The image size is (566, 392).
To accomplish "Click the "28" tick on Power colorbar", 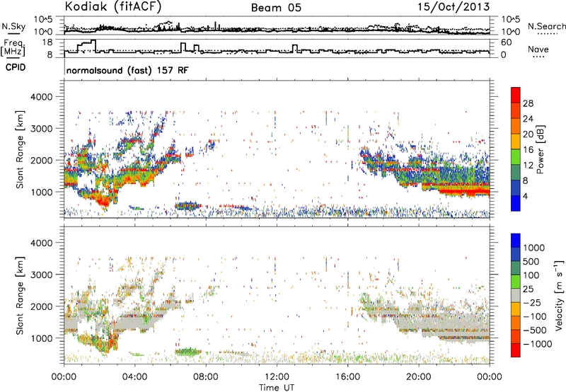I will pos(528,103).
